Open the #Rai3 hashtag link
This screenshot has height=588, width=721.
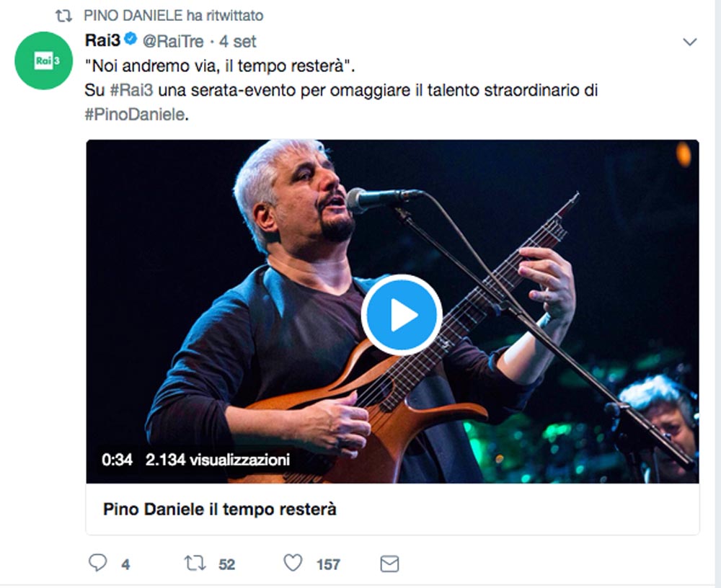pyautogui.click(x=131, y=90)
